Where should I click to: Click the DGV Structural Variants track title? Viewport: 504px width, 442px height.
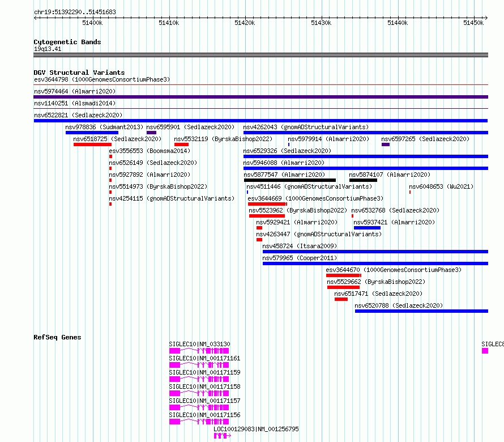(x=79, y=73)
